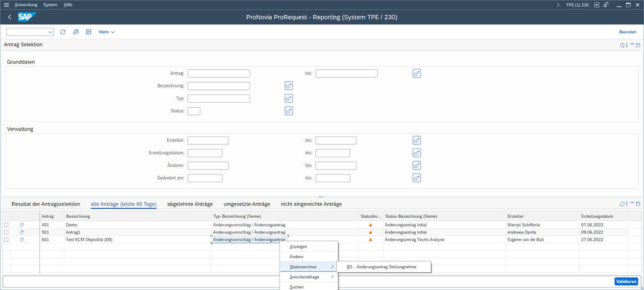
Task: Click the Ersteller column header
Action: [x=542, y=216]
